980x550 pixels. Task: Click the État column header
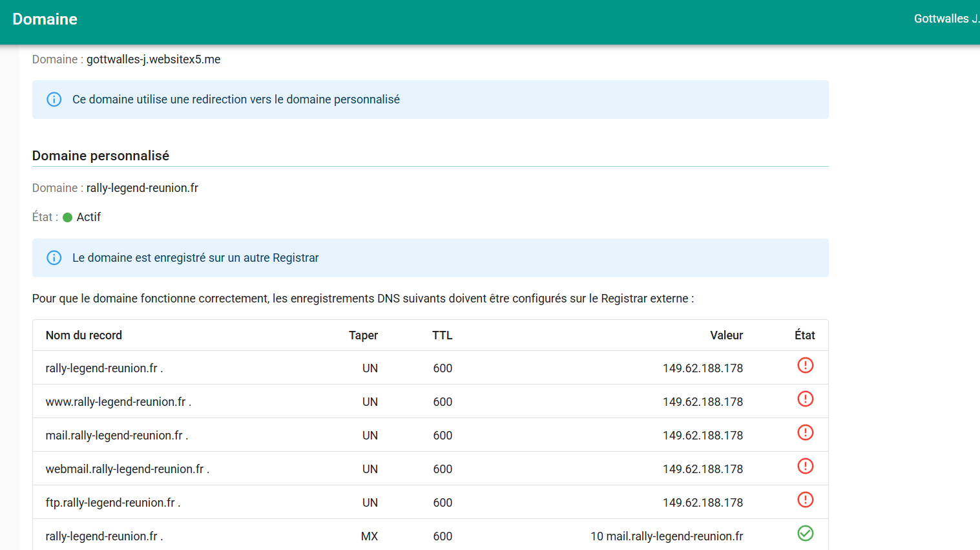pyautogui.click(x=804, y=335)
